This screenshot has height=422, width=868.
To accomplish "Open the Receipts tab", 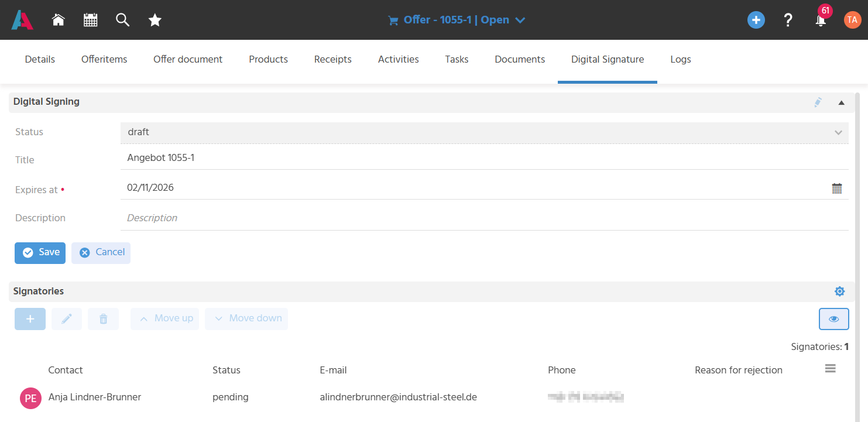I will tap(333, 60).
